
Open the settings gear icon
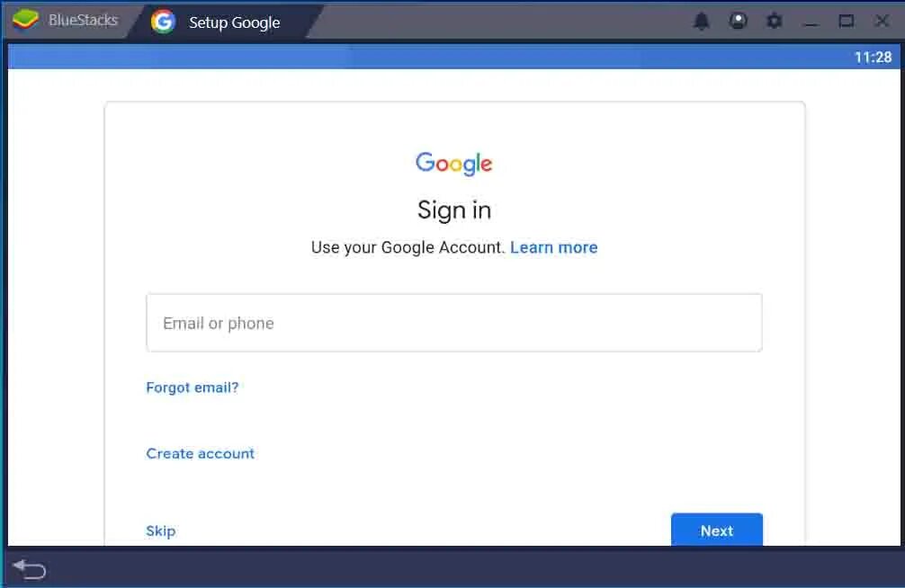[x=774, y=22]
